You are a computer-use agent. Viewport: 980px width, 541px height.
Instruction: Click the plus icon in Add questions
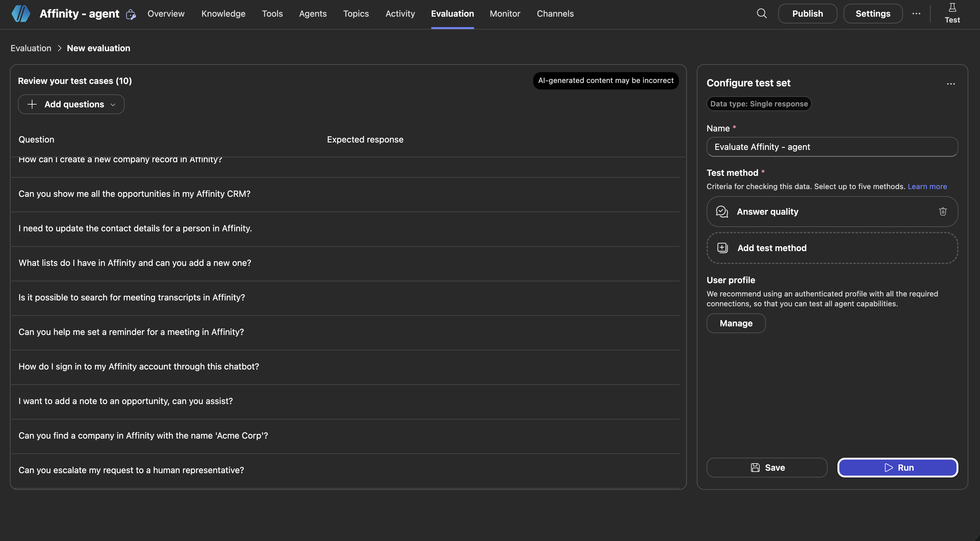pos(32,104)
